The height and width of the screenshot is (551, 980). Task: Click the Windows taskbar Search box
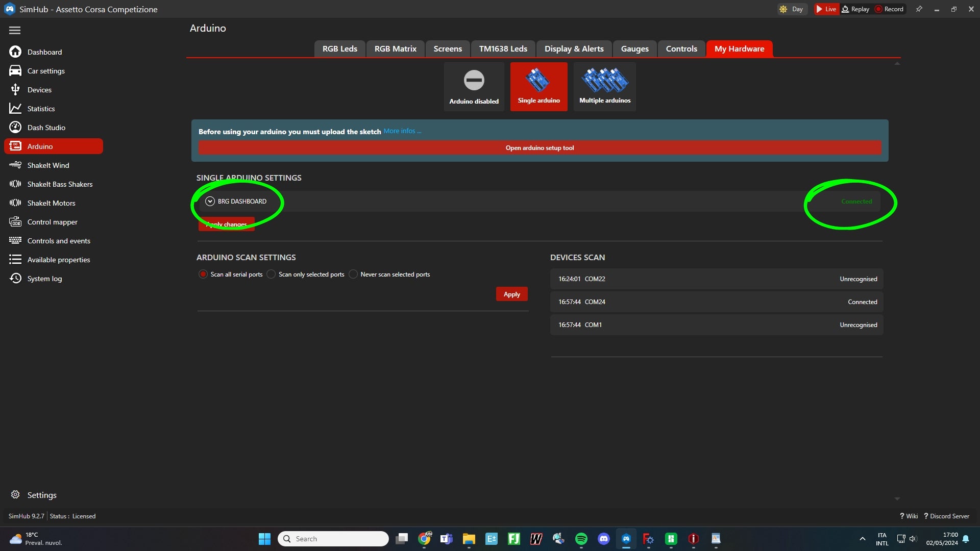[x=333, y=539]
